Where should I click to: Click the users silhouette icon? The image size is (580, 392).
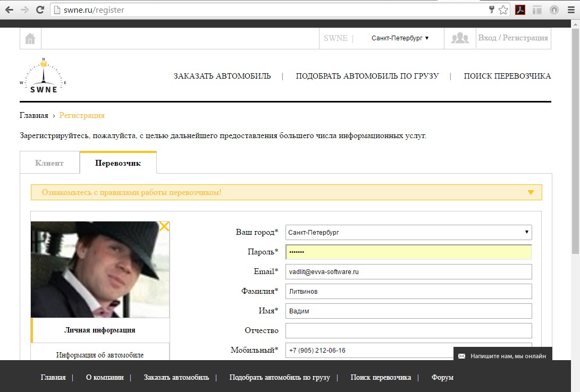[x=460, y=38]
